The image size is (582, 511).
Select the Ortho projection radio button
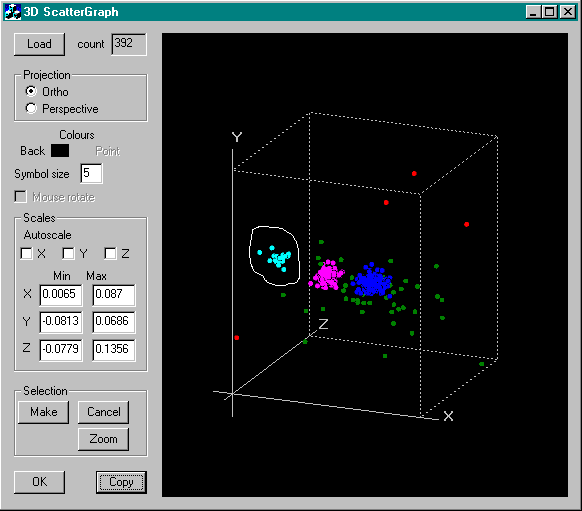(31, 91)
